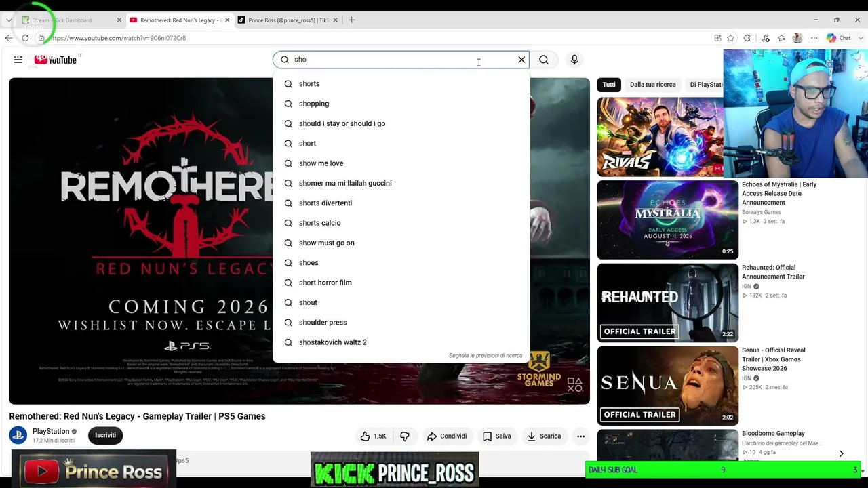Image resolution: width=868 pixels, height=488 pixels.
Task: Open the PlayStation channel name link
Action: click(51, 431)
